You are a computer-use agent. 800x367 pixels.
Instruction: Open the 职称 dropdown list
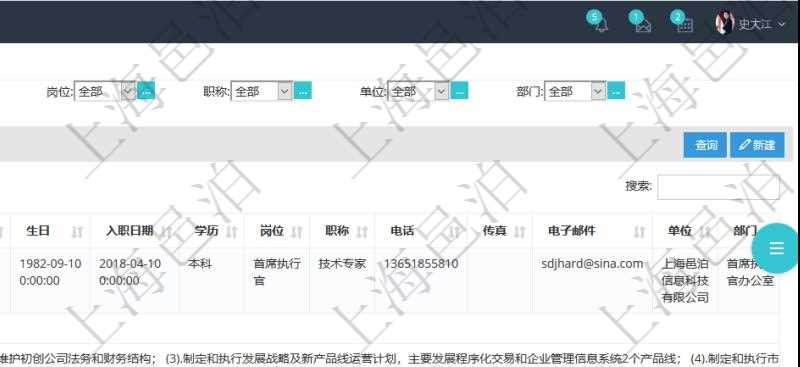(x=262, y=91)
